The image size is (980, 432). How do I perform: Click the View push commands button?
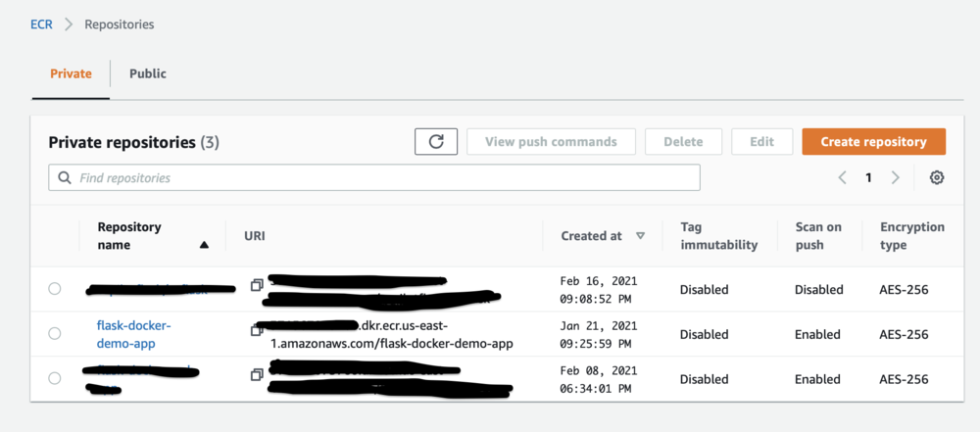point(551,142)
